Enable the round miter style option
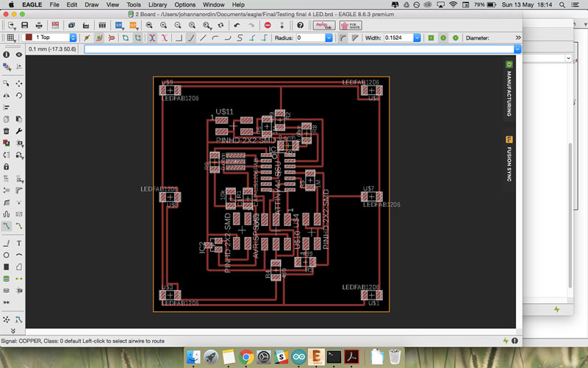Viewport: 588px width, 368px height. click(x=343, y=38)
